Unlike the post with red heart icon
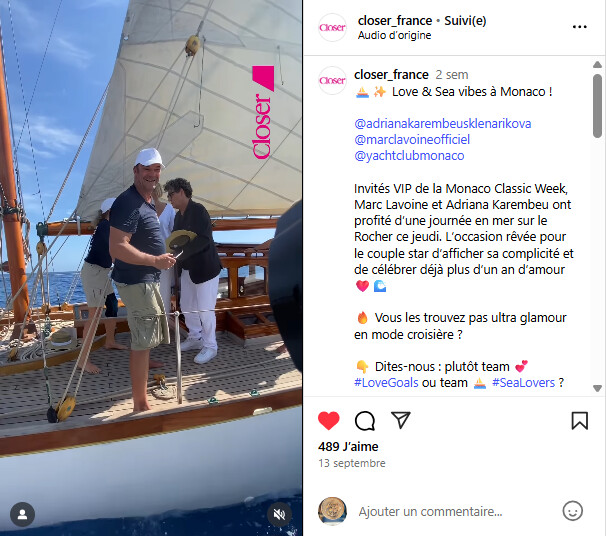Viewport: 606px width, 536px height. [329, 420]
